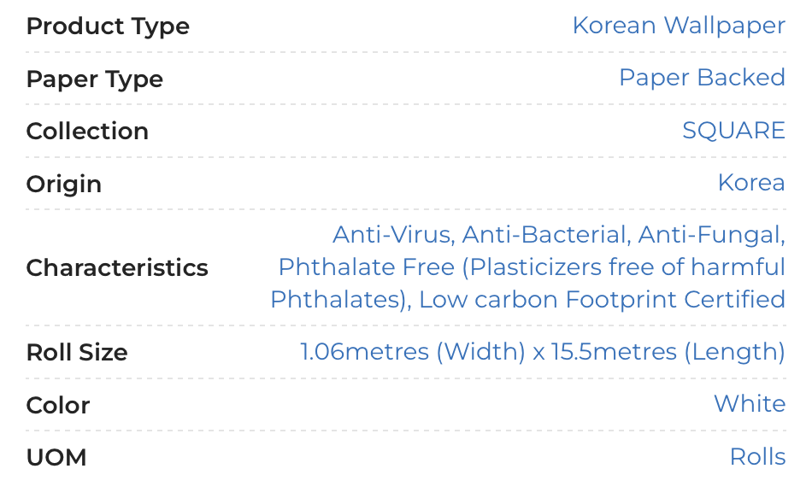Click the UOM label
Screen dimensions: 812x504
coord(56,457)
